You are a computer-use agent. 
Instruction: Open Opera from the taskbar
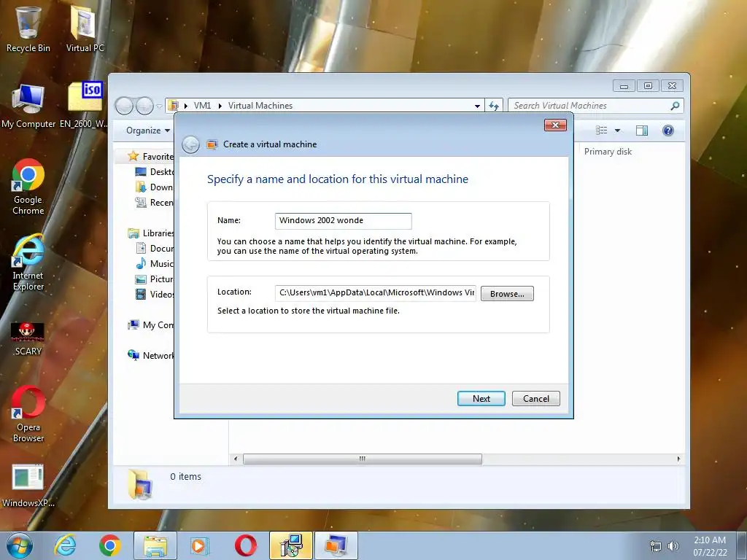pos(245,545)
